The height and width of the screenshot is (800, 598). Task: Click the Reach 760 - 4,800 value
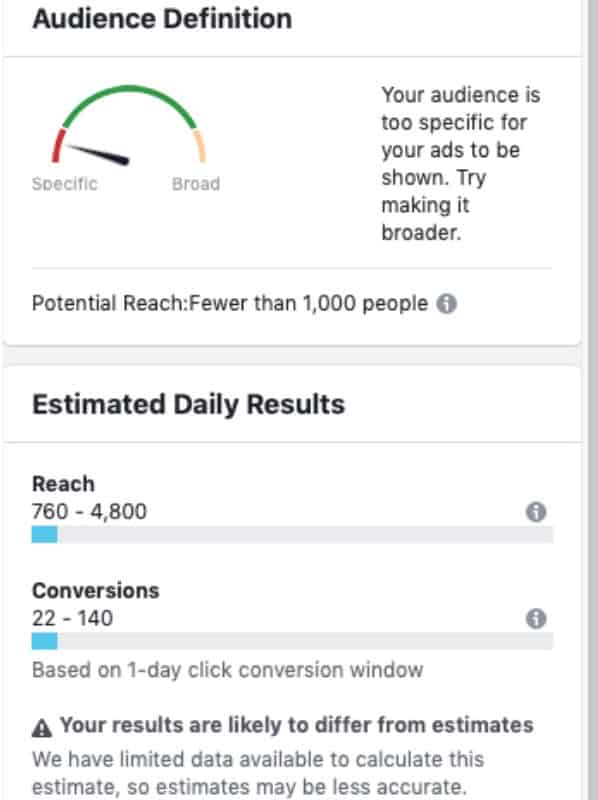pos(89,511)
